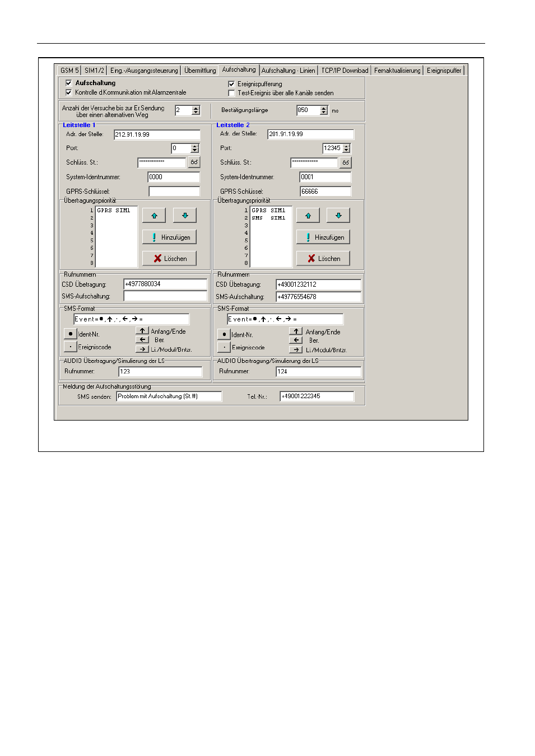Click AUDIO Rufnummer field showing 124
The image size is (535, 756).
pyautogui.click(x=319, y=372)
